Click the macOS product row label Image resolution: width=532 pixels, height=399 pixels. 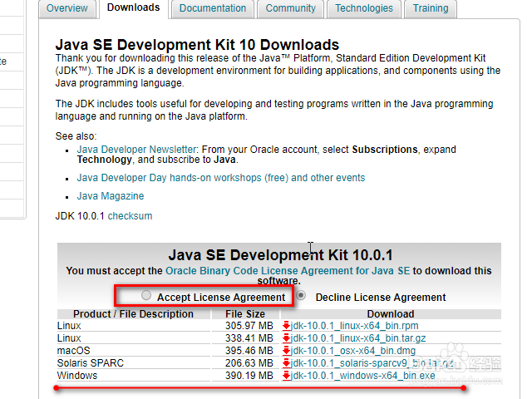pyautogui.click(x=74, y=351)
